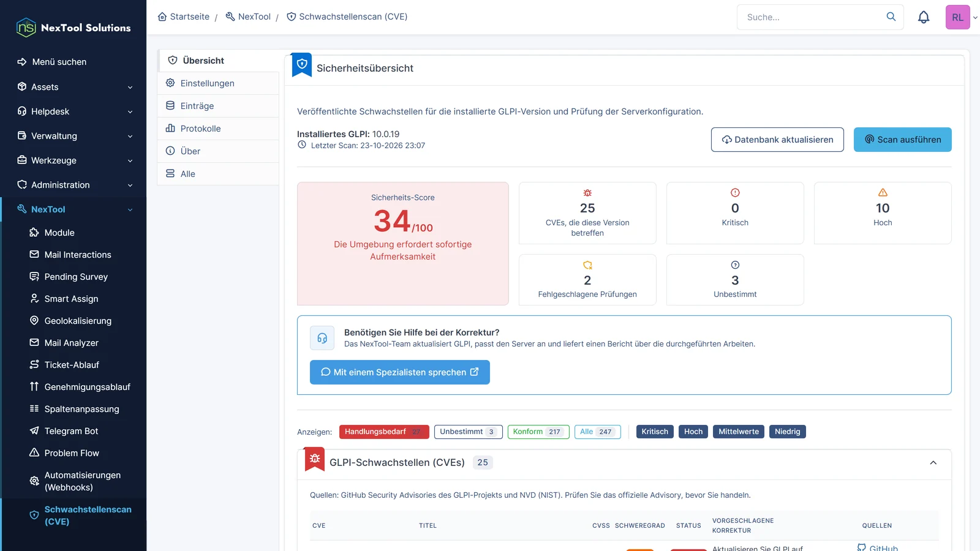Expand the Administration menu
This screenshot has width=980, height=551.
(x=73, y=185)
